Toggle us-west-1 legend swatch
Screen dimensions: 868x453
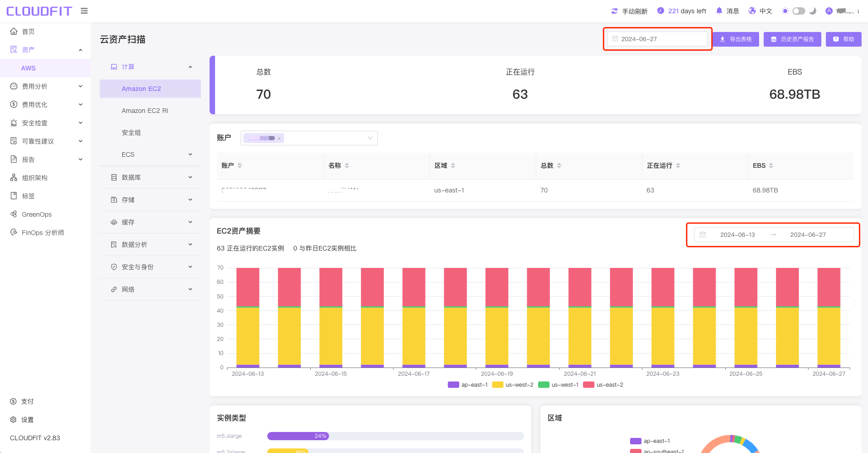(544, 385)
